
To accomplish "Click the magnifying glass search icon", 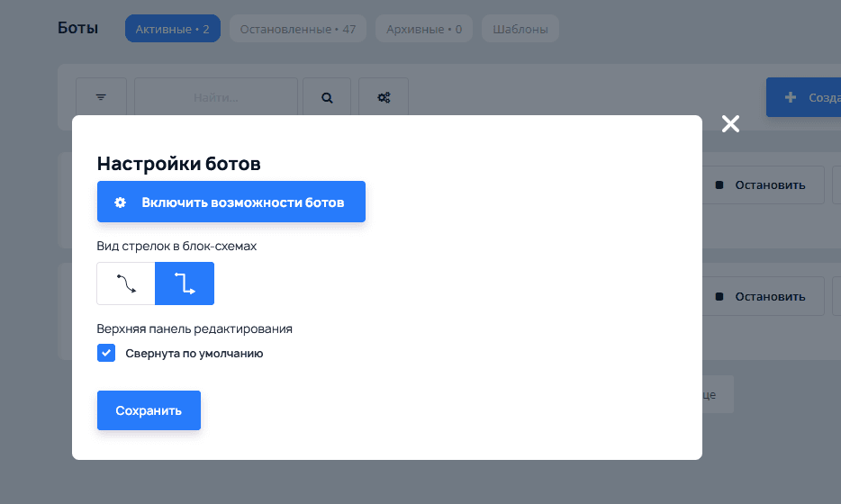I will [x=327, y=97].
